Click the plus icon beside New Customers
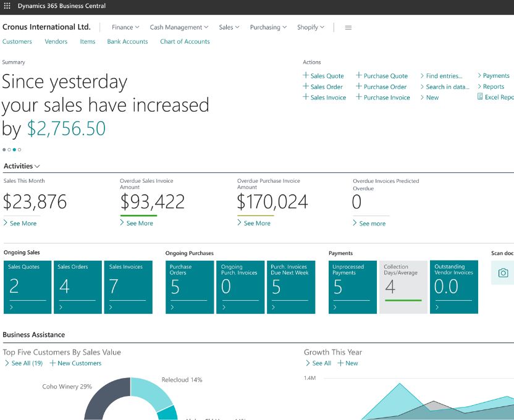 53,363
